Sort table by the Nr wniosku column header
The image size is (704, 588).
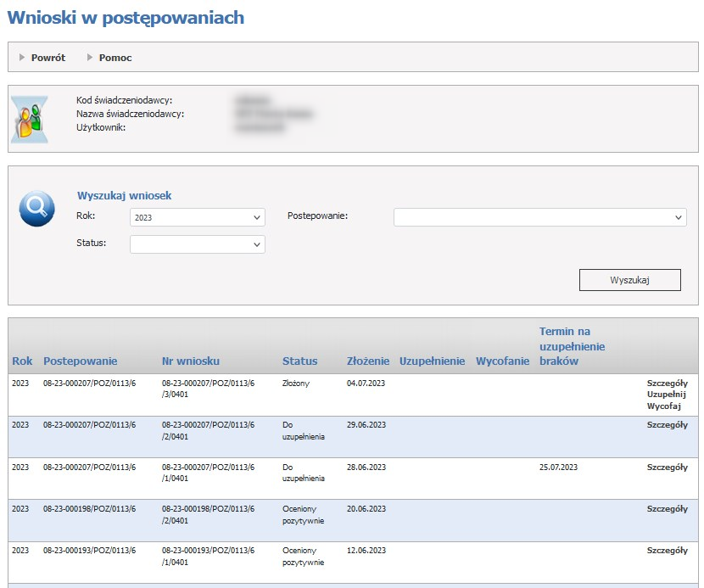pyautogui.click(x=191, y=361)
